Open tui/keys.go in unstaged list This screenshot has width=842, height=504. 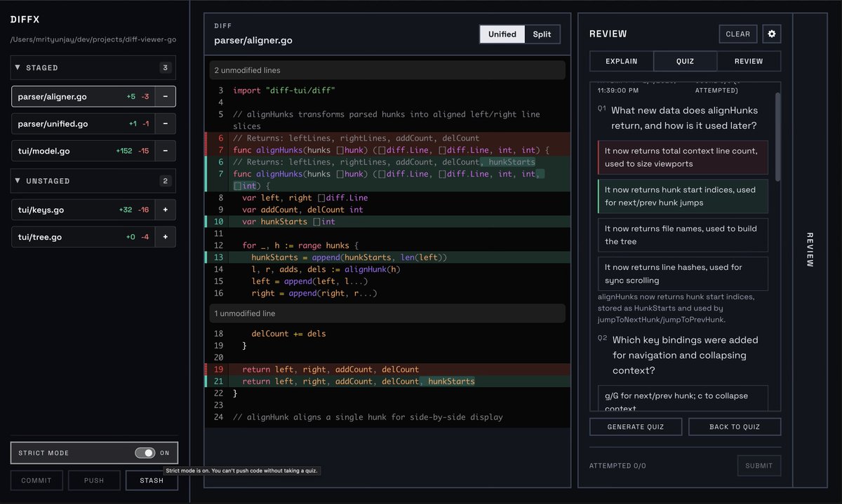click(x=82, y=210)
